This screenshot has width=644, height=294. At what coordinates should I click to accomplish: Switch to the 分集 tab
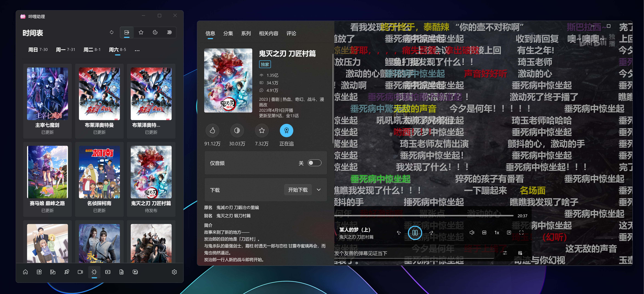pos(228,33)
